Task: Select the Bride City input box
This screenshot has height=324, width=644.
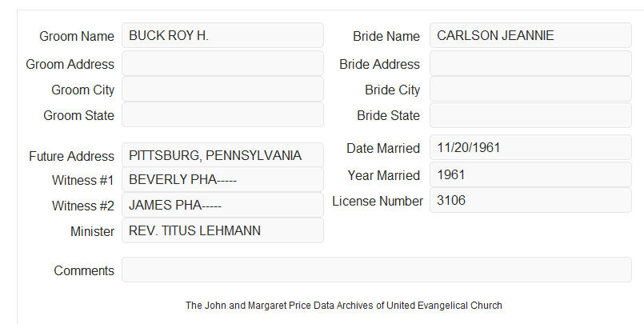Action: (x=530, y=89)
